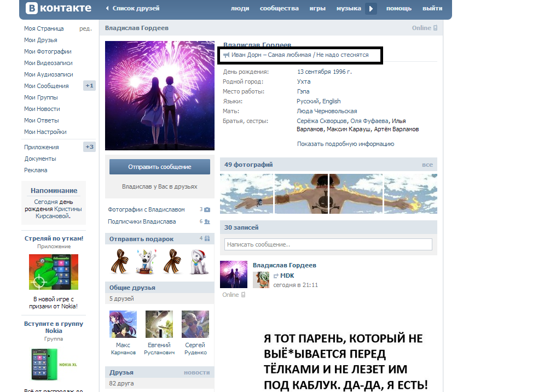
Task: Open the музыка header menu
Action: click(349, 8)
